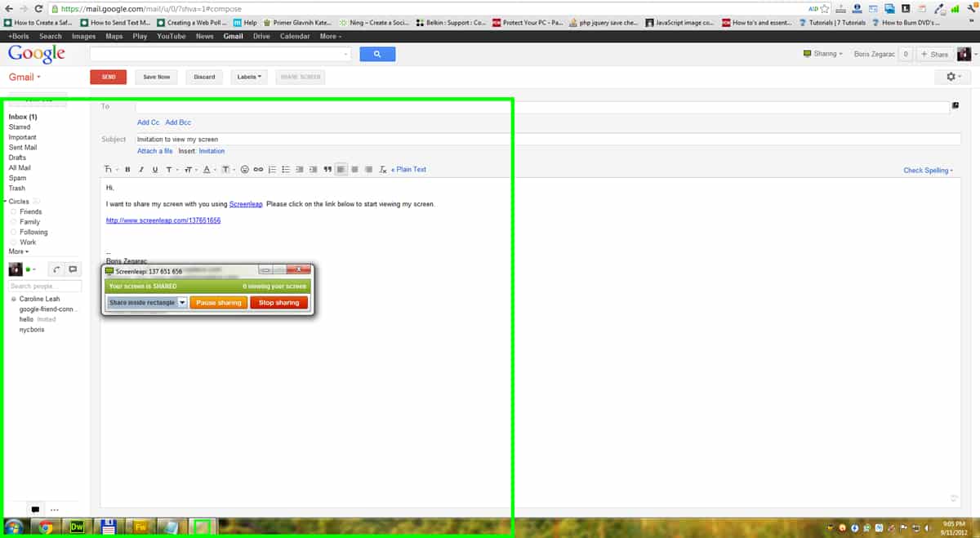This screenshot has height=538, width=980.
Task: Click the remove formatting icon
Action: pyautogui.click(x=383, y=170)
